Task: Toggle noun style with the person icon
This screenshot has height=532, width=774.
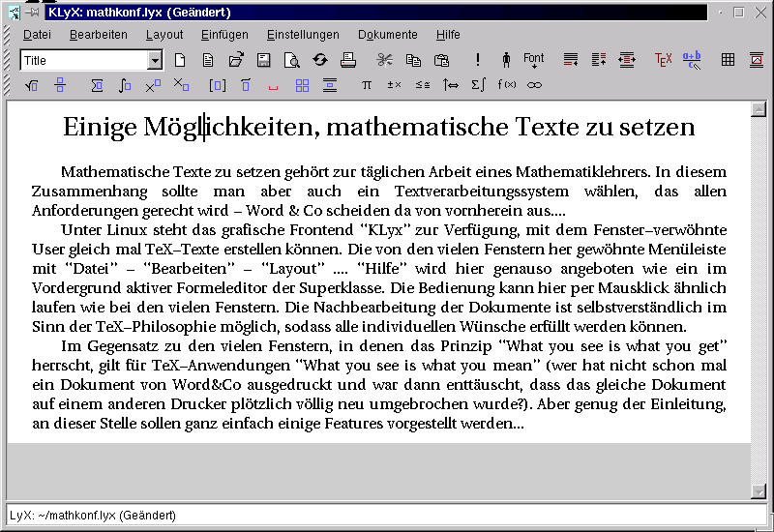Action: (506, 60)
